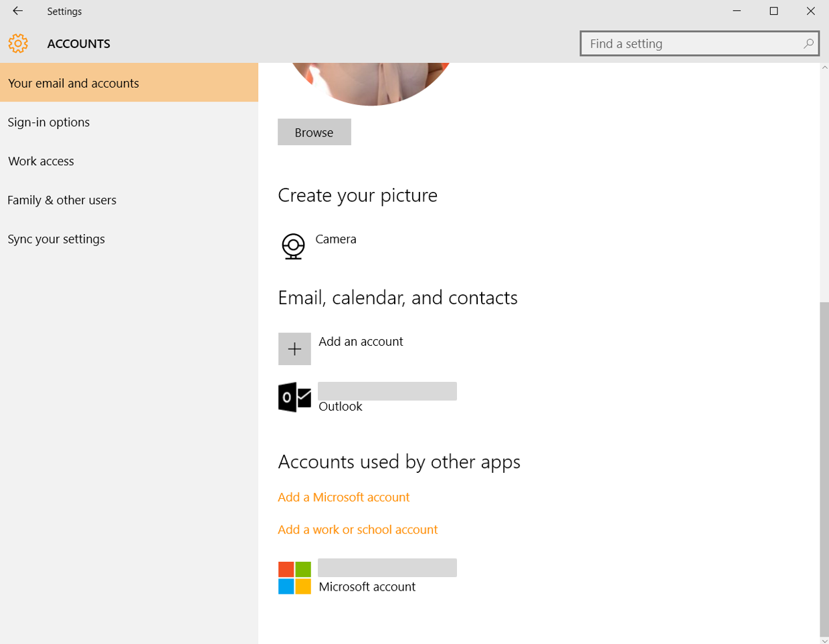Click the Add an account label
This screenshot has height=644, width=829.
point(361,341)
